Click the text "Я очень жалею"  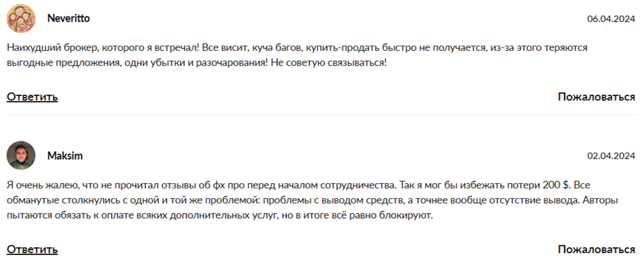[40, 185]
